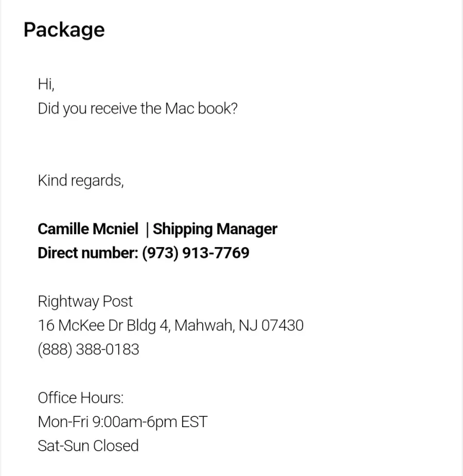Click the sender name Camille Mcniel
Image resolution: width=463 pixels, height=476 pixels.
pyautogui.click(x=88, y=228)
